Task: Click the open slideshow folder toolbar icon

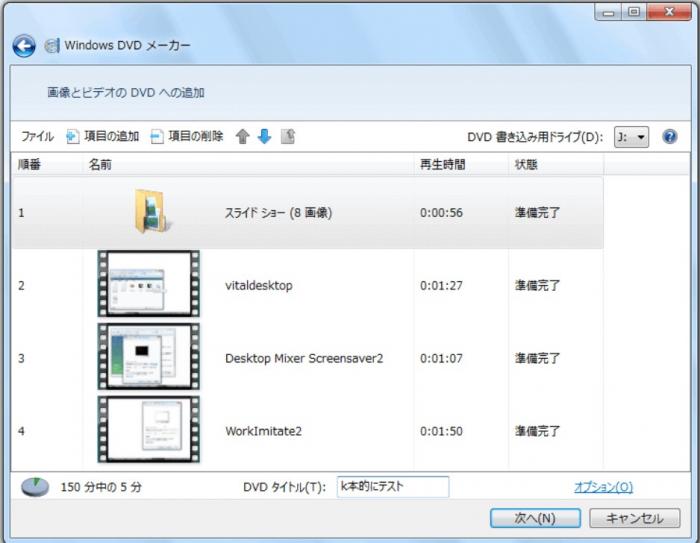Action: 288,137
